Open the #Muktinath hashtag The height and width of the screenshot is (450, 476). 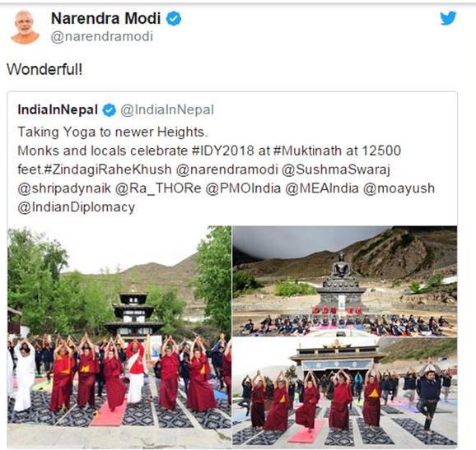point(307,151)
